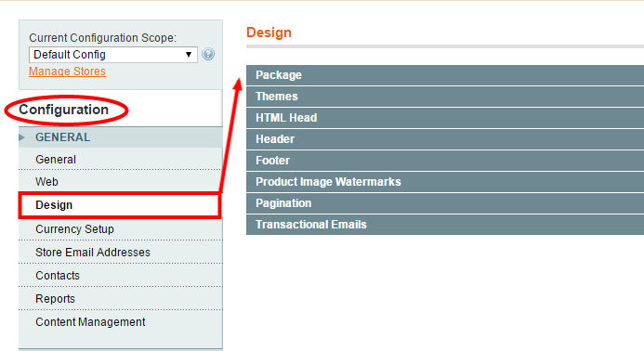The width and height of the screenshot is (644, 351).
Task: Expand the Themes section
Action: tap(445, 97)
